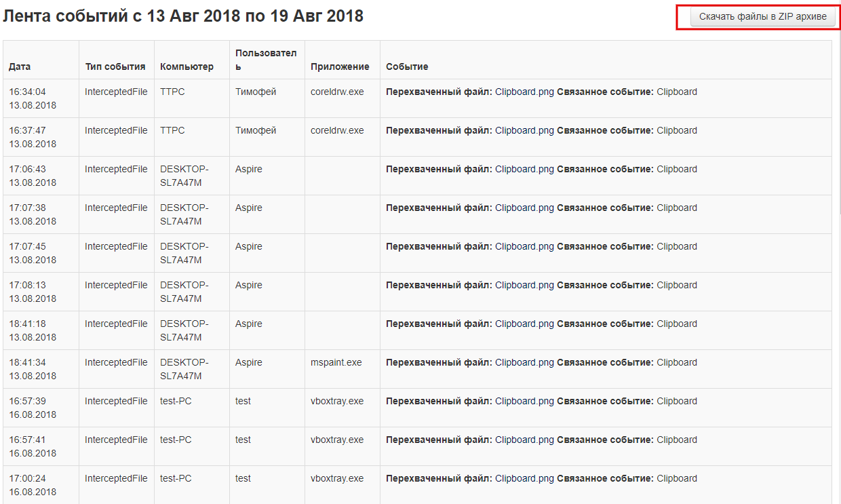Click Clipboard.png text in 17:07:45 row

pyautogui.click(x=524, y=246)
